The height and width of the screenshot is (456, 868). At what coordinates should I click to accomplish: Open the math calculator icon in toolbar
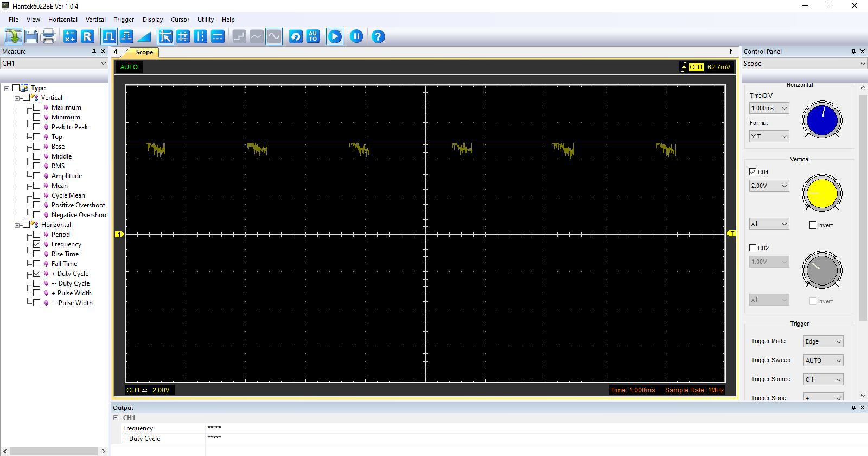(70, 36)
